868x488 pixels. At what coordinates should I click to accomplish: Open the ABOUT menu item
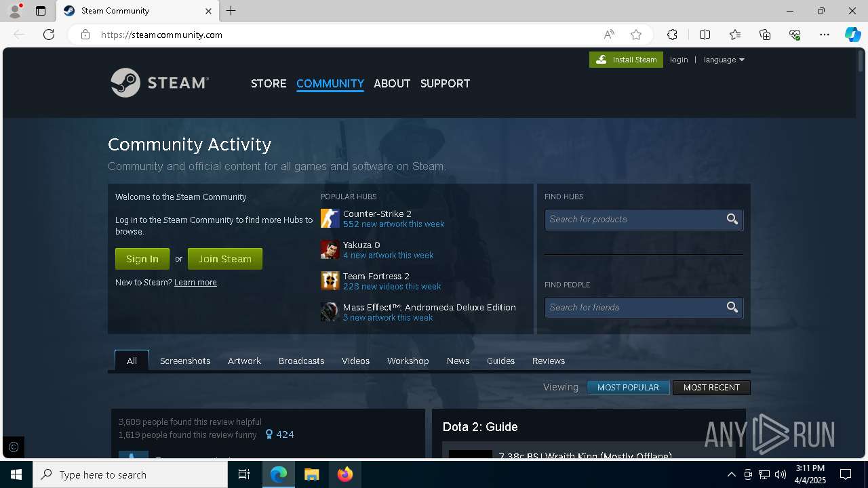pos(392,83)
